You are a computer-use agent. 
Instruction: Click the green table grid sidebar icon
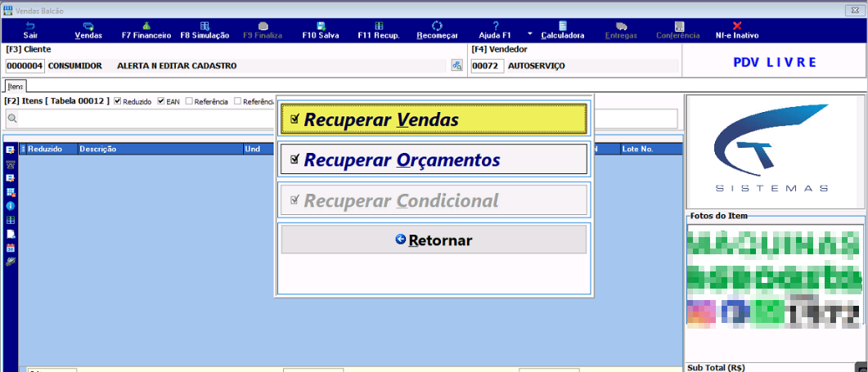coord(10,220)
